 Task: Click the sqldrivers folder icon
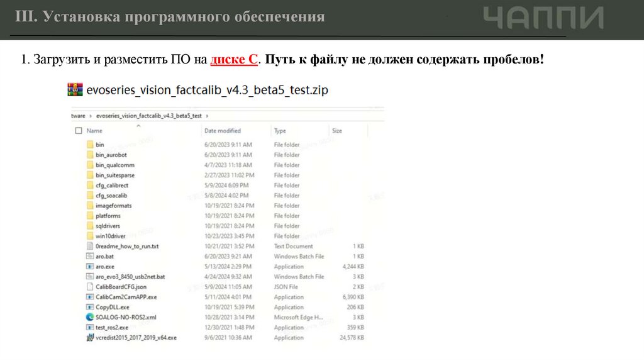coord(90,226)
